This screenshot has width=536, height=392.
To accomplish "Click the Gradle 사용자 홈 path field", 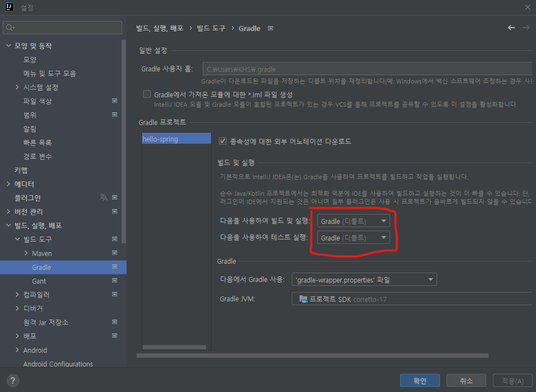I will (367, 69).
